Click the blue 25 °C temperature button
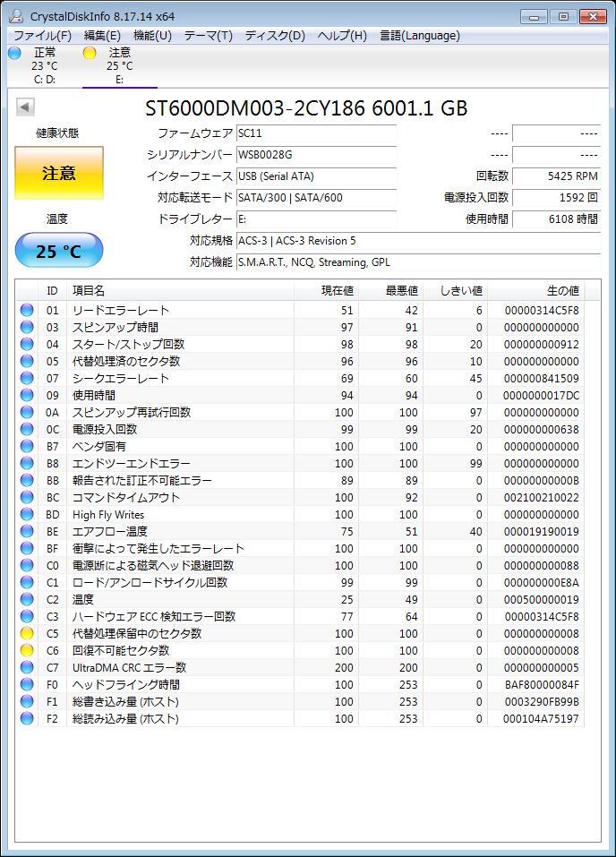 click(x=59, y=251)
